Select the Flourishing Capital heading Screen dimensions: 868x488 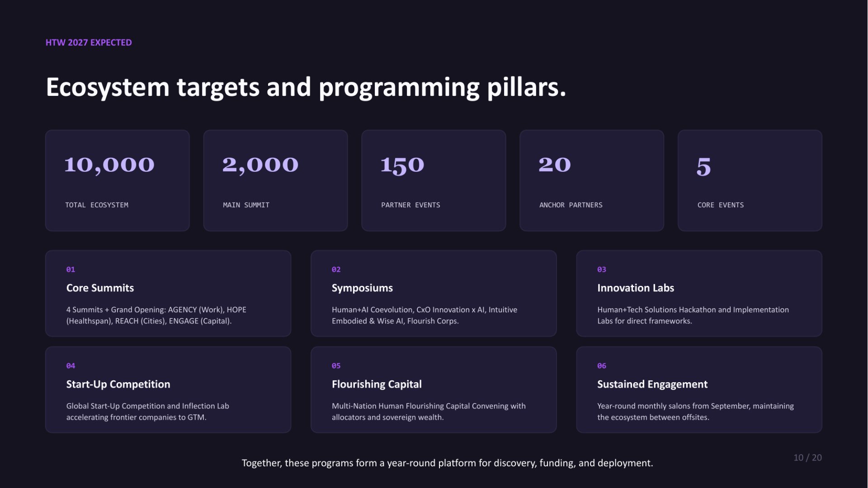coord(377,384)
